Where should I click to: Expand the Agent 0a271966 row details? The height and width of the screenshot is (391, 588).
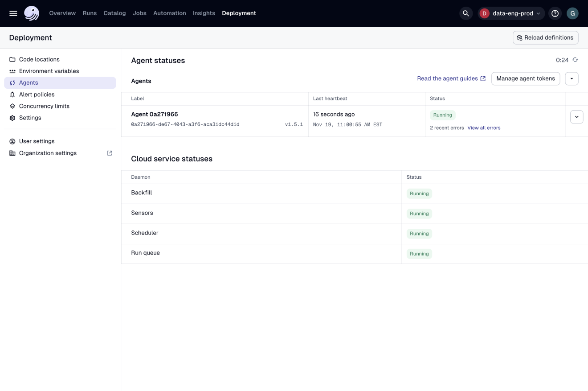[576, 116]
